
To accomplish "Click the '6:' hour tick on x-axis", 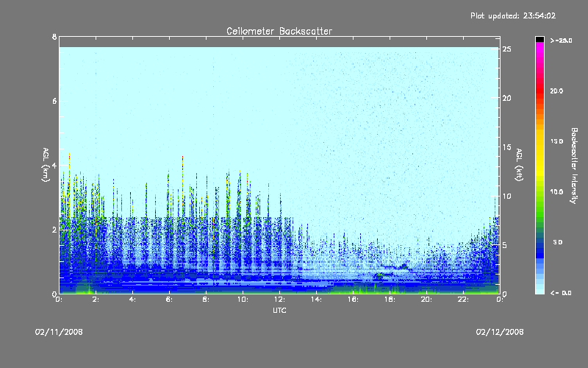I will click(169, 300).
